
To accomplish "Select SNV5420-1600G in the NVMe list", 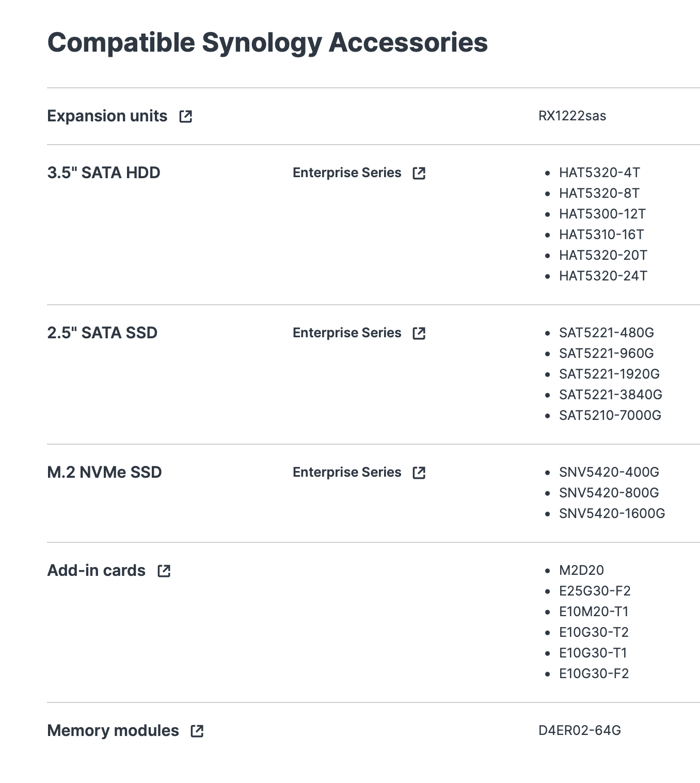I will point(612,513).
